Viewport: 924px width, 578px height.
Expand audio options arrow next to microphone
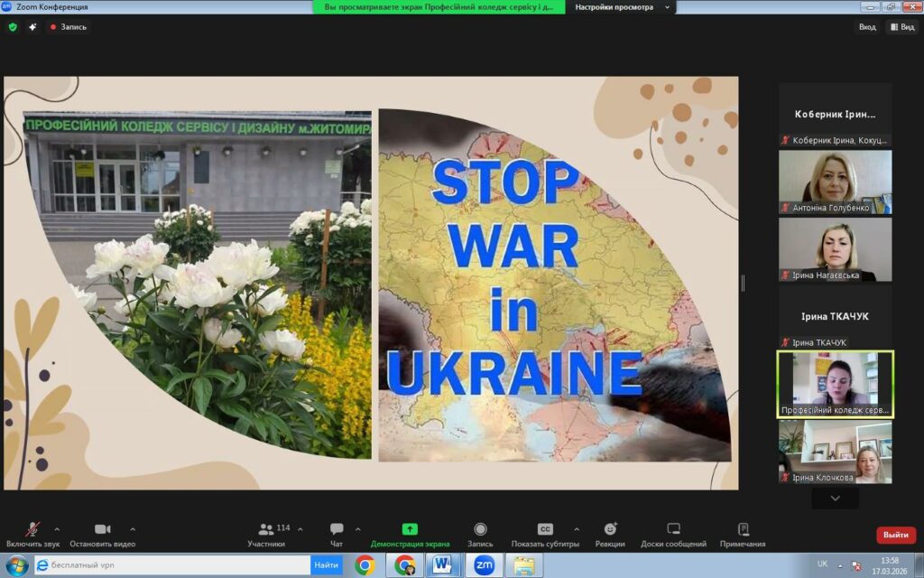[x=57, y=529]
